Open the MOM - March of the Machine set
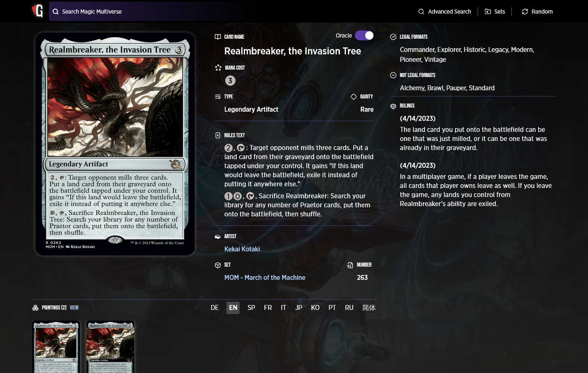Image resolution: width=588 pixels, height=373 pixels. 265,277
